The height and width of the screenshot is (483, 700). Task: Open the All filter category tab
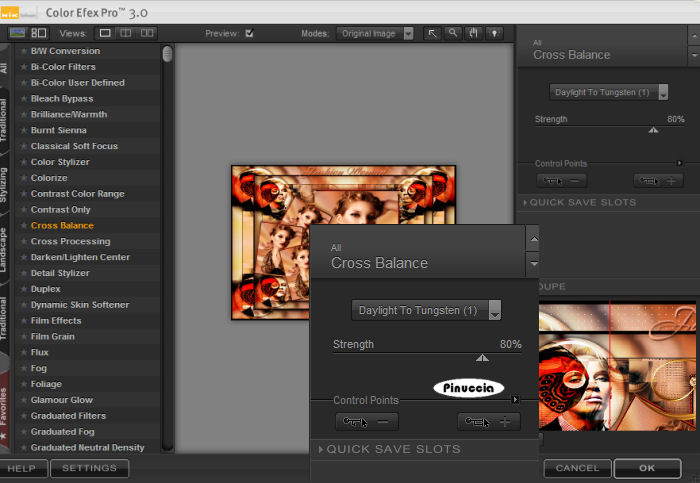pyautogui.click(x=4, y=68)
